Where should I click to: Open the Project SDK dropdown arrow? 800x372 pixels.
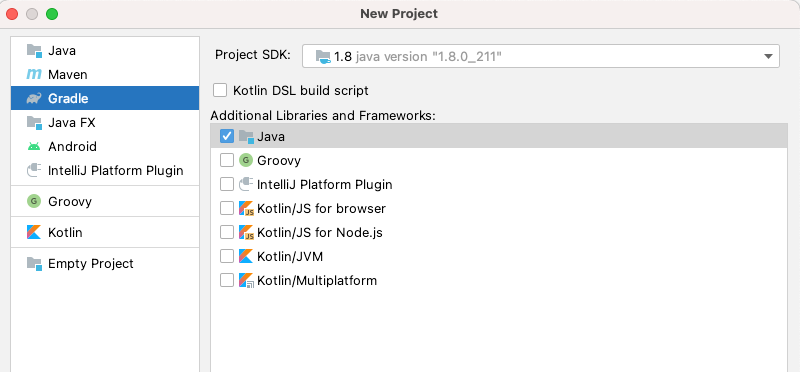(768, 57)
